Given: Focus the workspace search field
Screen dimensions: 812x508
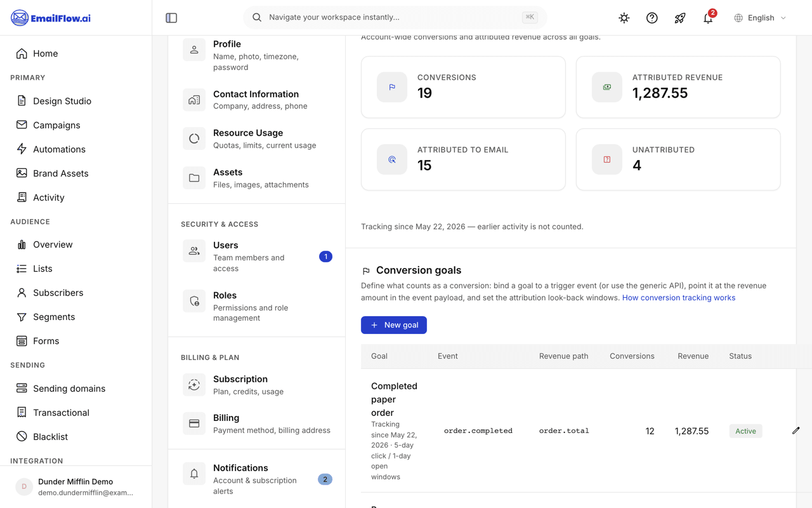Looking at the screenshot, I should [395, 18].
